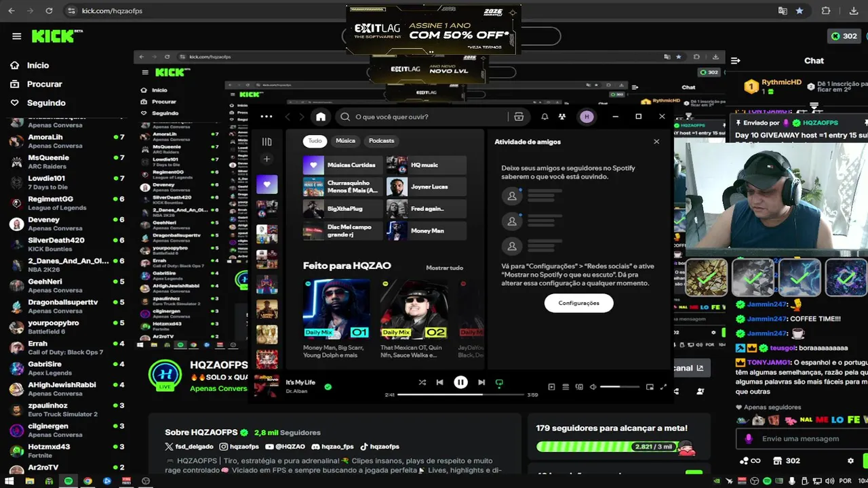Bookmark page star icon in Chrome
868x488 pixels.
click(x=800, y=11)
